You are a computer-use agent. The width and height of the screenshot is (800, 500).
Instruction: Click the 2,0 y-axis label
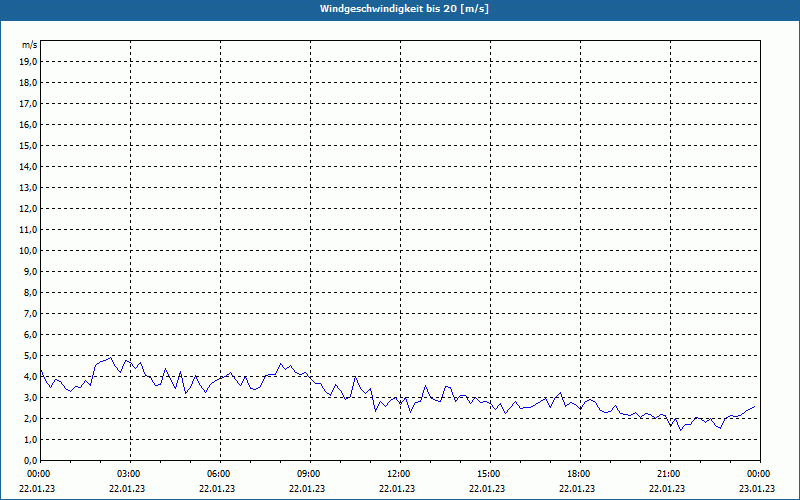tap(30, 418)
